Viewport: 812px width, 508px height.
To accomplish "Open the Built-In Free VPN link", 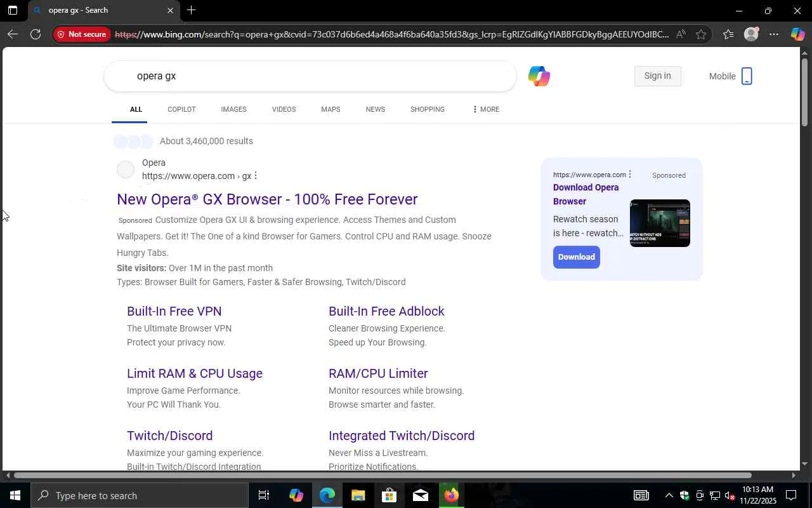I will tap(174, 311).
